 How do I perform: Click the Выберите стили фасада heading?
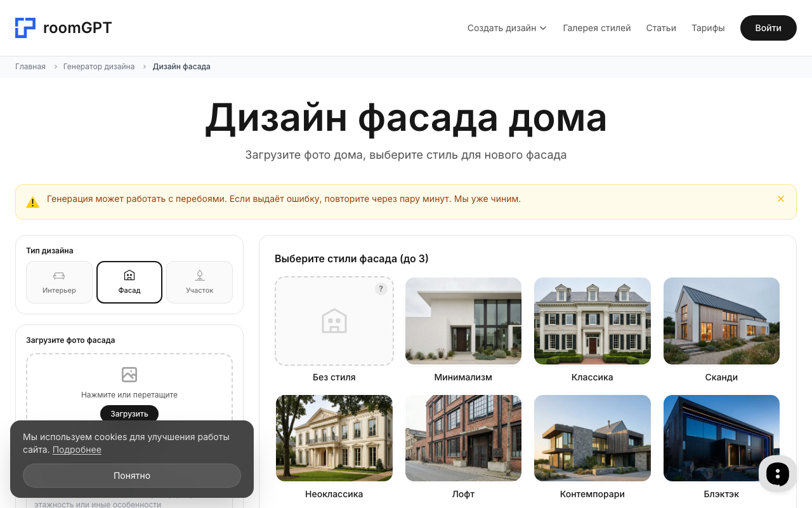pyautogui.click(x=351, y=258)
